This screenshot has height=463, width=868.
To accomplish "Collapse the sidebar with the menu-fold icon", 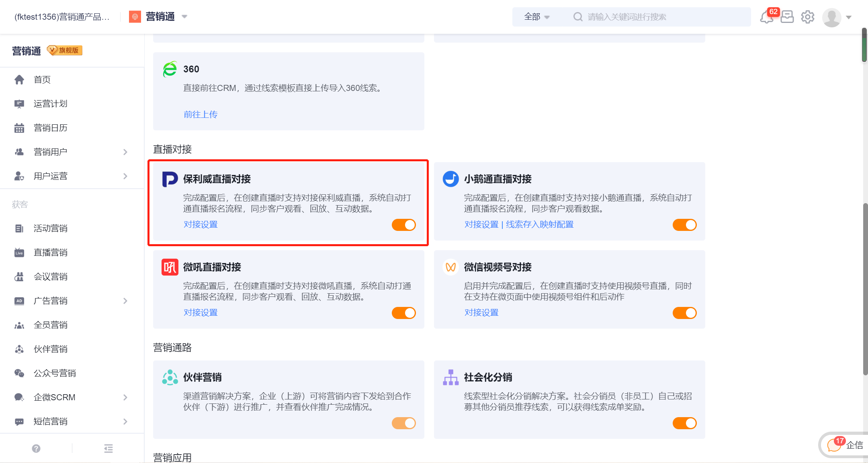I will [x=108, y=449].
